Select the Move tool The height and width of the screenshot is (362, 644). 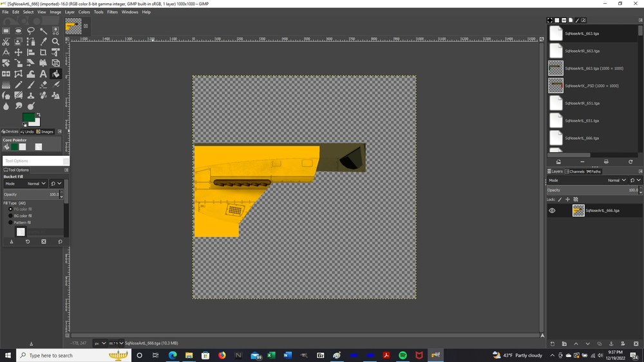point(18,52)
